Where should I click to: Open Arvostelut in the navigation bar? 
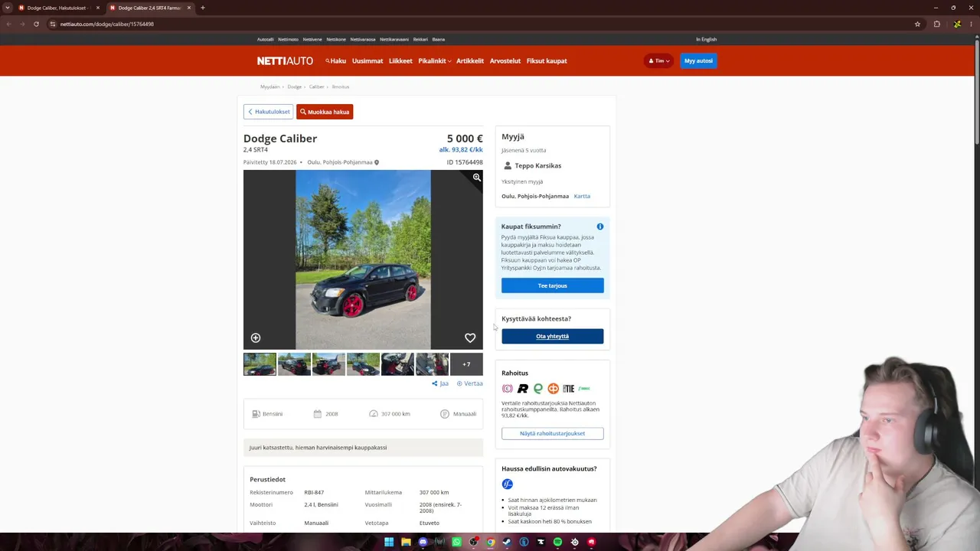505,61
